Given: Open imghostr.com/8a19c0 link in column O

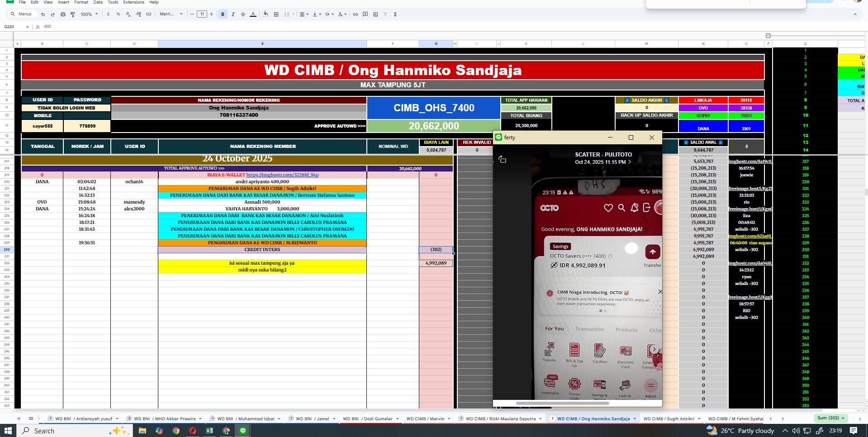Looking at the screenshot, I should (x=750, y=161).
